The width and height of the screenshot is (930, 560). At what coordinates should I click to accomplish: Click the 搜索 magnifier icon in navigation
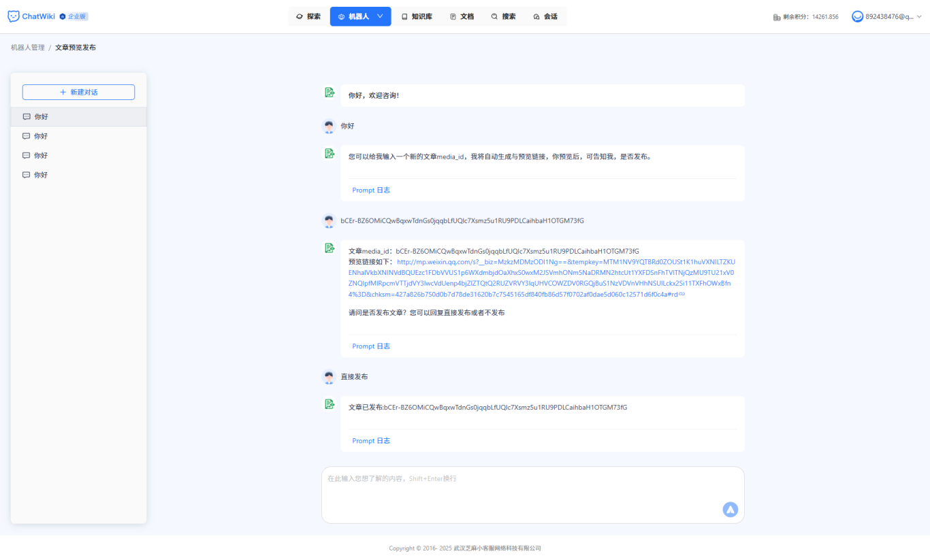point(494,16)
